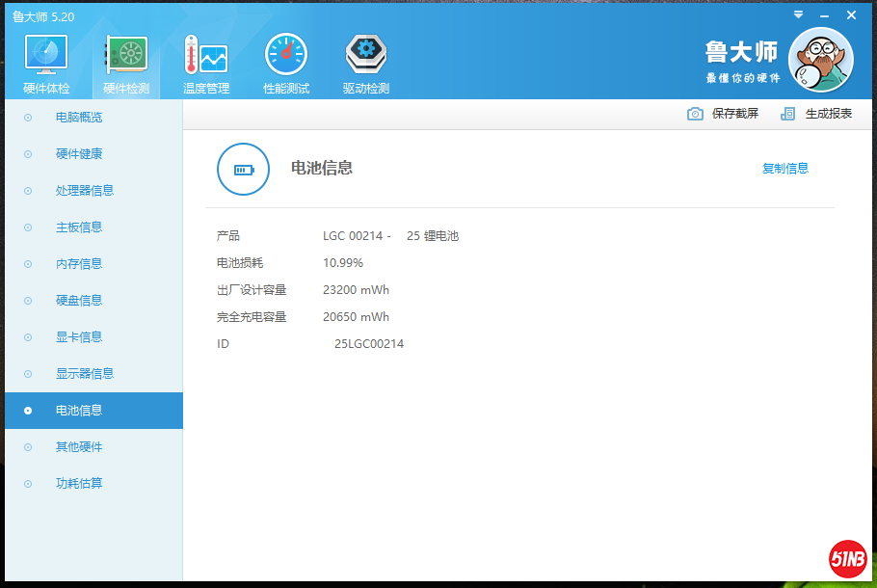Image resolution: width=877 pixels, height=588 pixels.
Task: Select the 硬件检测 hardware detection icon
Action: tap(126, 56)
